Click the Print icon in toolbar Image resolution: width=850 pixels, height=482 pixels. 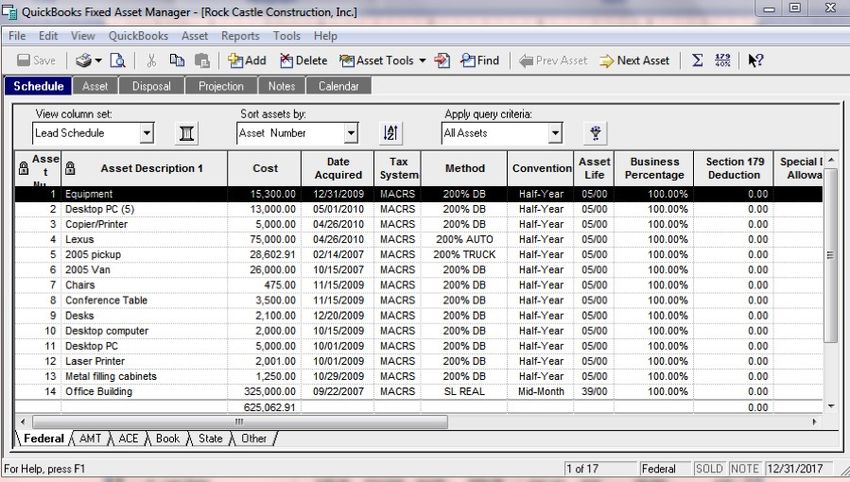[83, 60]
